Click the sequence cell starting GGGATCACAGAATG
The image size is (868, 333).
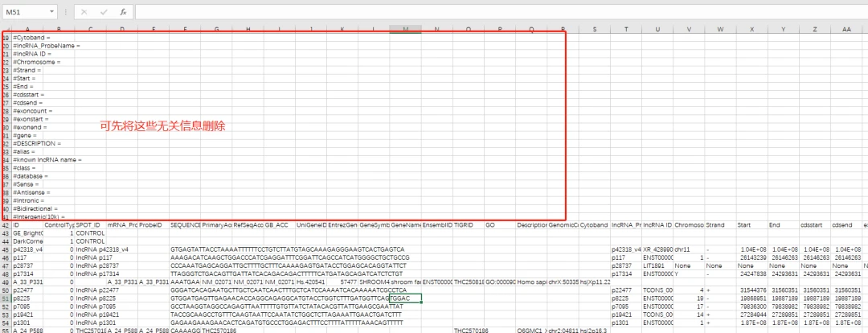coord(288,290)
